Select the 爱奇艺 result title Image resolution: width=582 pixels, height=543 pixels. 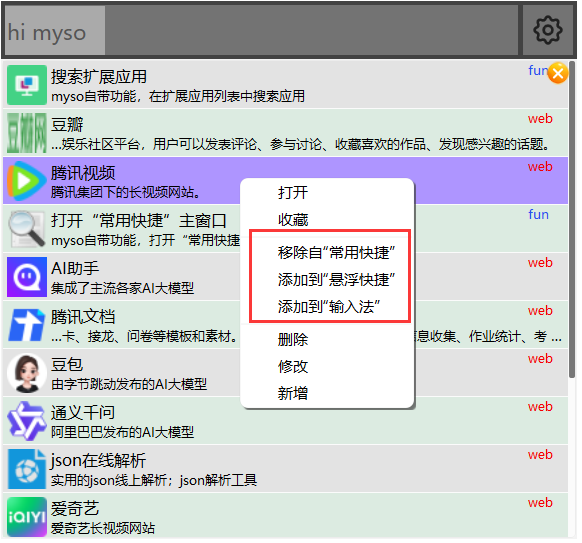pyautogui.click(x=75, y=508)
